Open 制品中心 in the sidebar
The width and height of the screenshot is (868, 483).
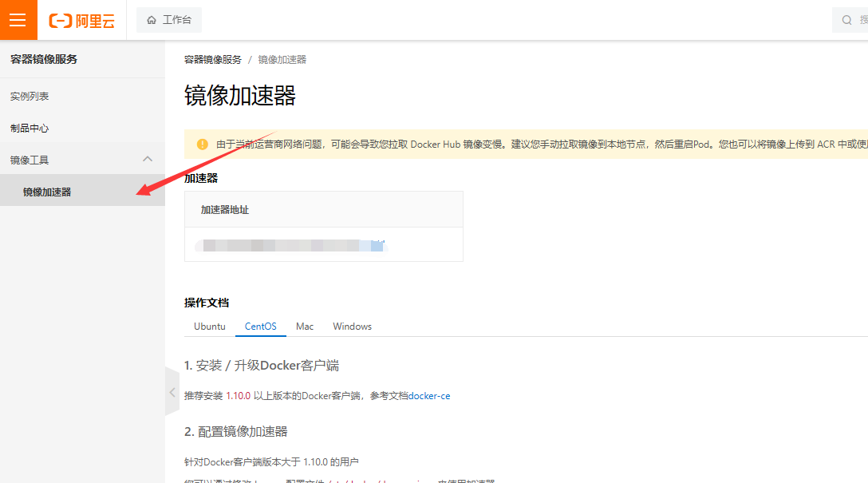pos(30,128)
